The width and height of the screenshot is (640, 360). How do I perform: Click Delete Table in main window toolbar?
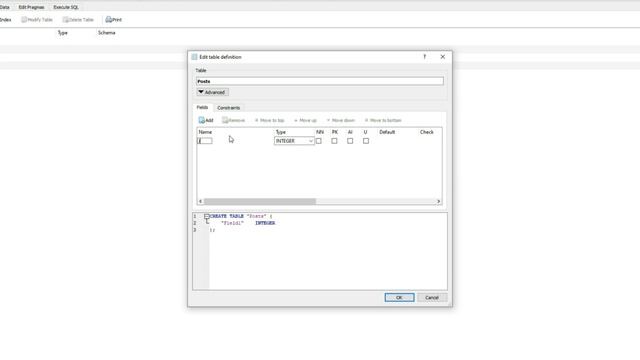pyautogui.click(x=78, y=20)
